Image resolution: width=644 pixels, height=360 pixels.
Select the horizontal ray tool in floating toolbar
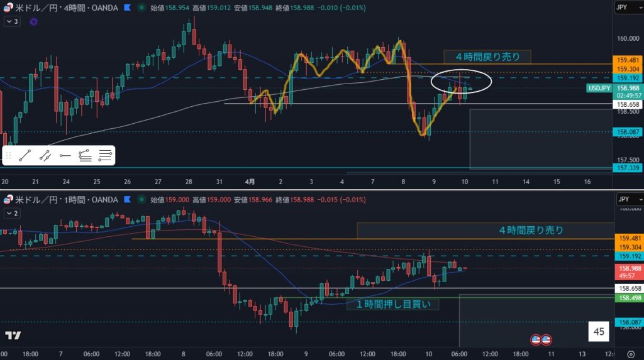point(65,155)
